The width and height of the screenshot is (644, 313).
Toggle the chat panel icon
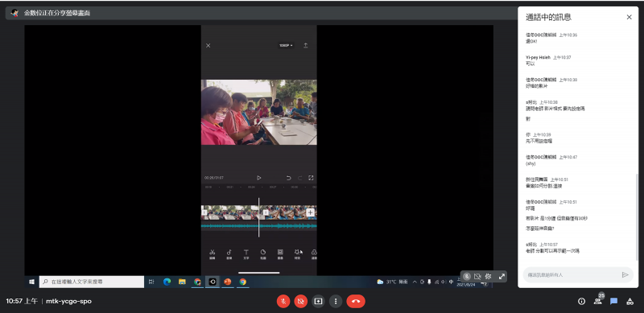pyautogui.click(x=613, y=302)
